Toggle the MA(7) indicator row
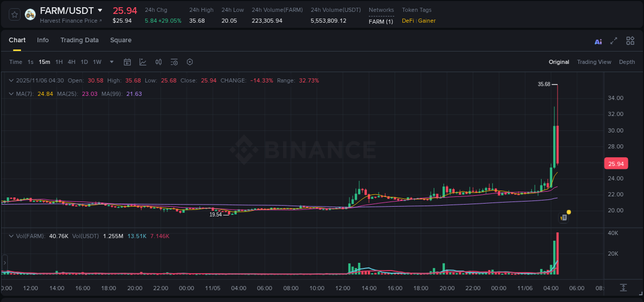644x302 pixels. (x=11, y=94)
